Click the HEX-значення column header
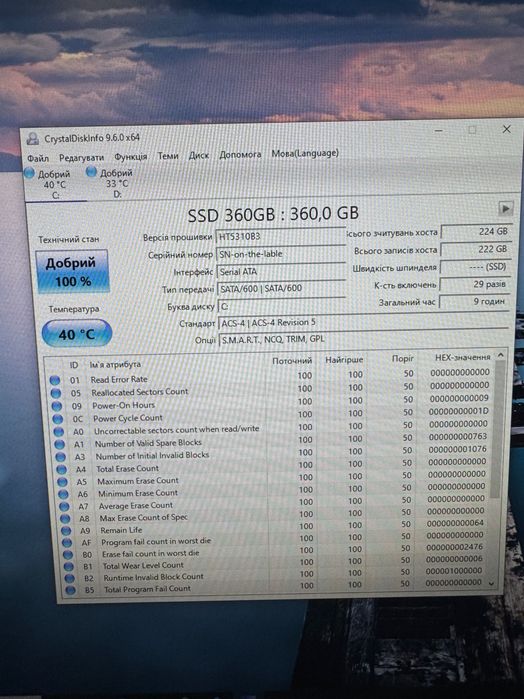 coord(462,357)
